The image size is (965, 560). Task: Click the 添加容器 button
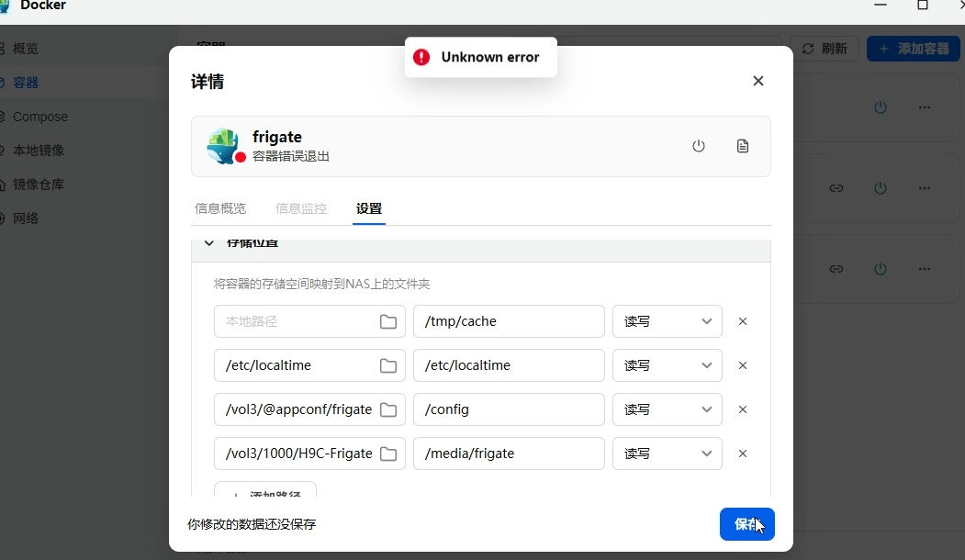point(914,49)
